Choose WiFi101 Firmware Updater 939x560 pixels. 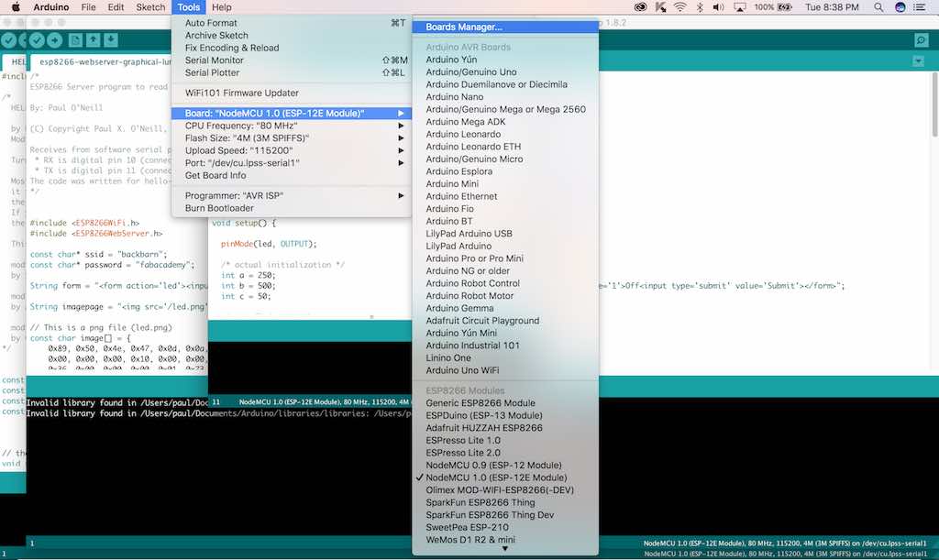(x=292, y=93)
